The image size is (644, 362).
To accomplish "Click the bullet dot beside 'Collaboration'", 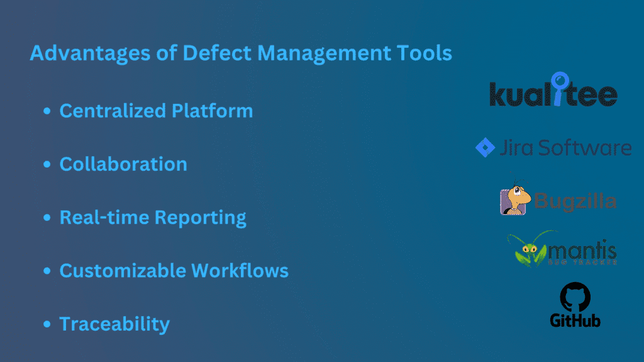I will tap(47, 164).
